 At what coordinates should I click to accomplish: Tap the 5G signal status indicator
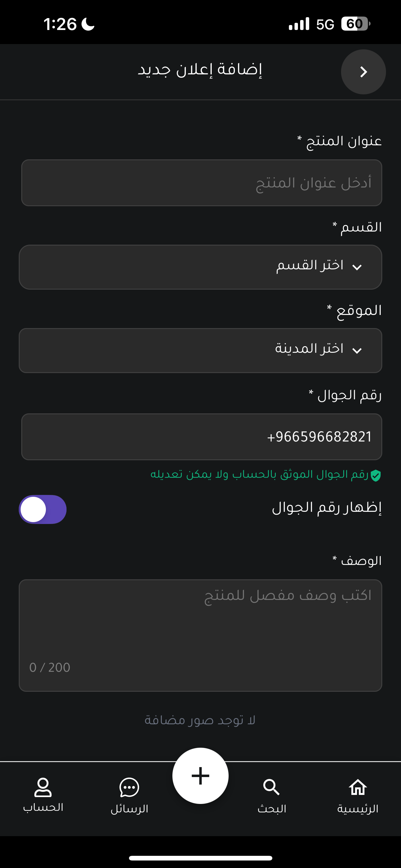325,24
